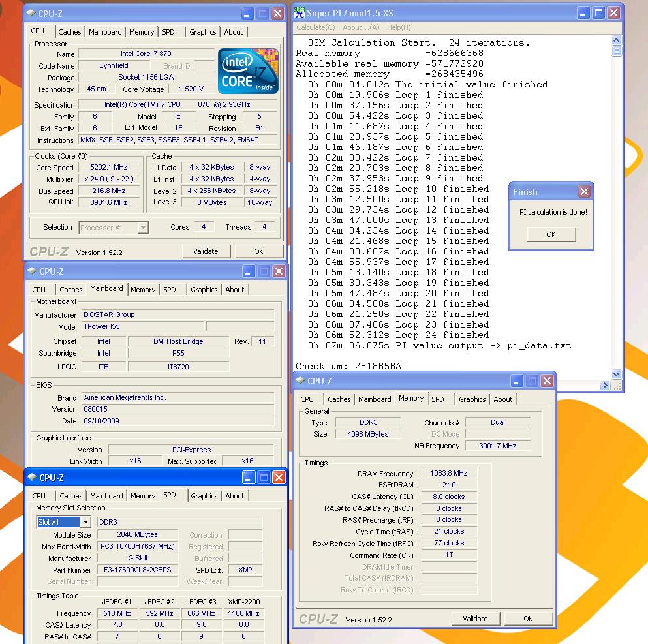
Task: Open Memory tab in Mainboard CPU-Z window
Action: pos(142,290)
